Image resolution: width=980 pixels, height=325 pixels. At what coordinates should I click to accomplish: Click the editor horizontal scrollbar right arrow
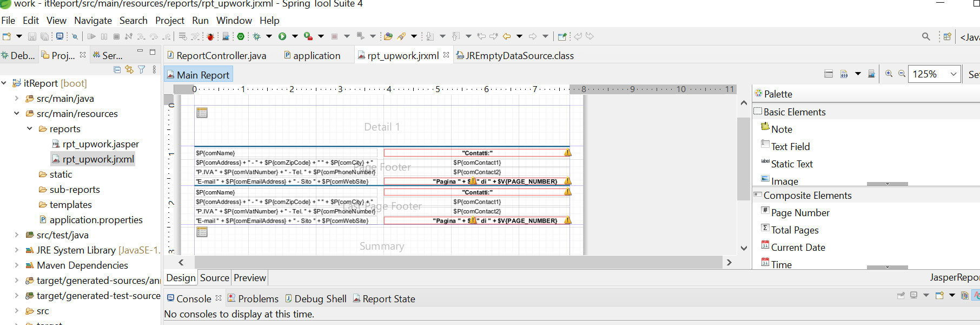729,262
